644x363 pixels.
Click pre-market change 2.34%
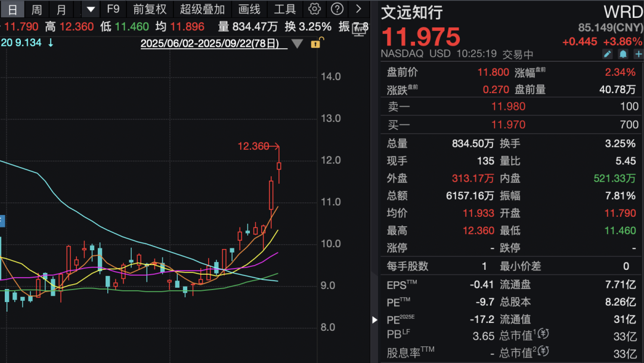[620, 72]
